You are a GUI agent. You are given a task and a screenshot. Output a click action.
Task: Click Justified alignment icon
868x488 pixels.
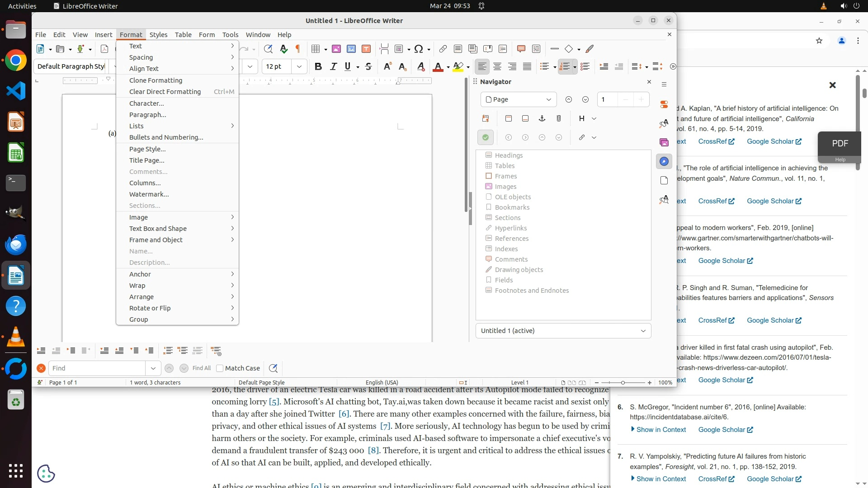pos(527,67)
